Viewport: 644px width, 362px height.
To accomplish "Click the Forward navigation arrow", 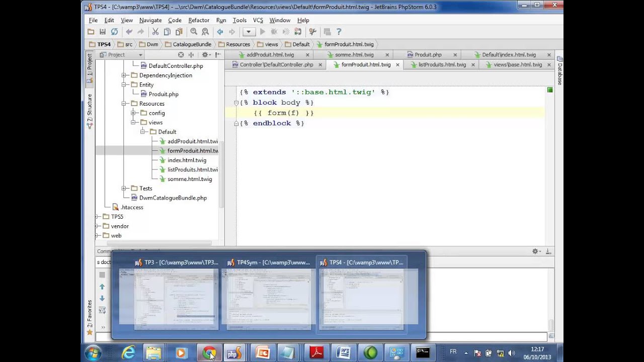I will pos(232,32).
